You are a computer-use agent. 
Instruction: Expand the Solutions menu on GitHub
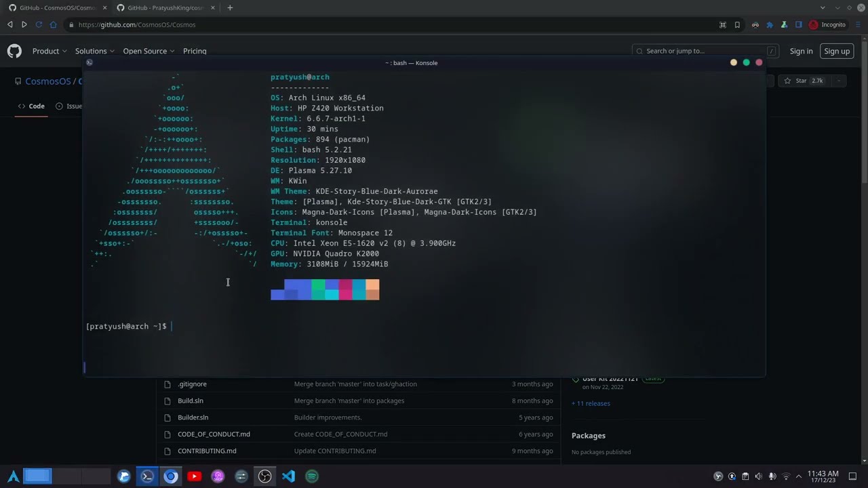coord(94,51)
